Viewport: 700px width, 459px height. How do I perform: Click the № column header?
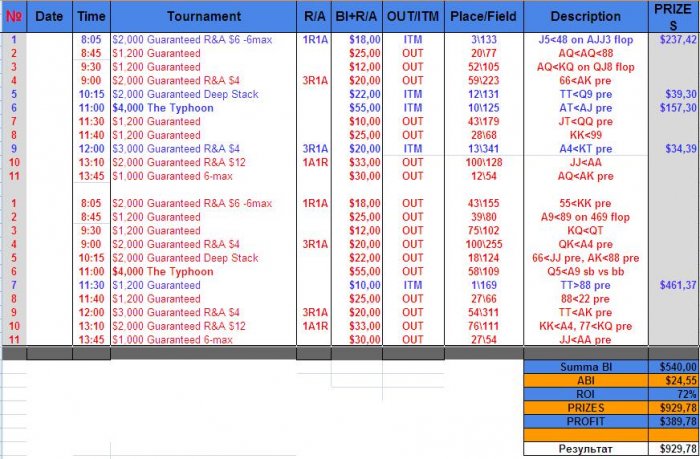14,17
